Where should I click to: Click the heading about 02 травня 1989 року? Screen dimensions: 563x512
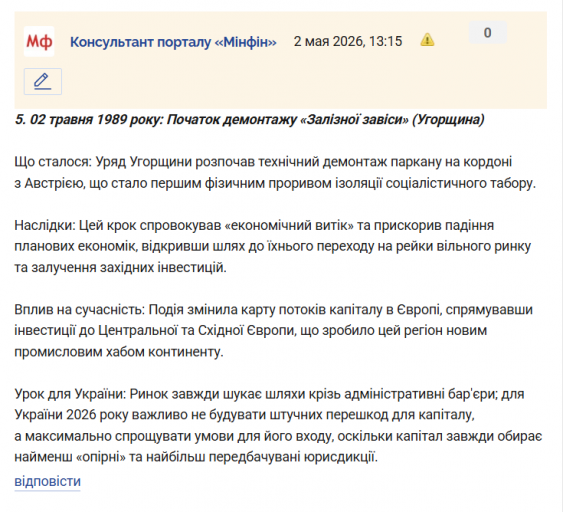(250, 120)
